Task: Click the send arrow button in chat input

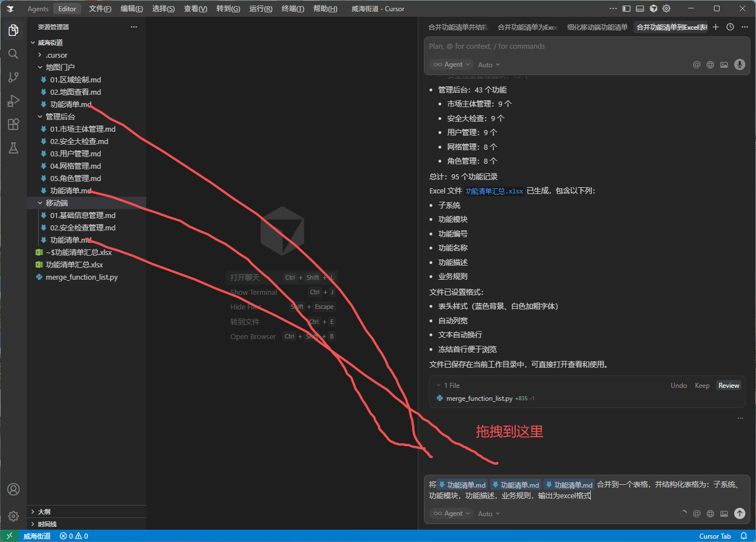Action: (740, 513)
